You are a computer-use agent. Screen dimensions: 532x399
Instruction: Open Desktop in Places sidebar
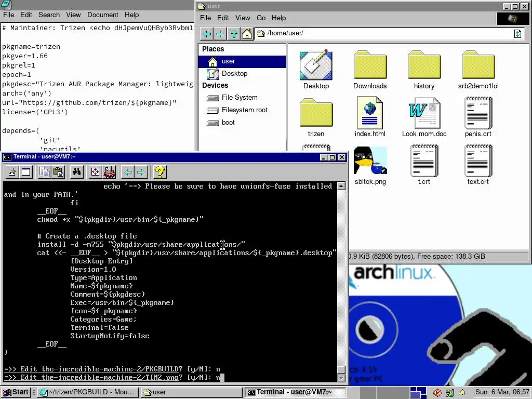(x=242, y=74)
